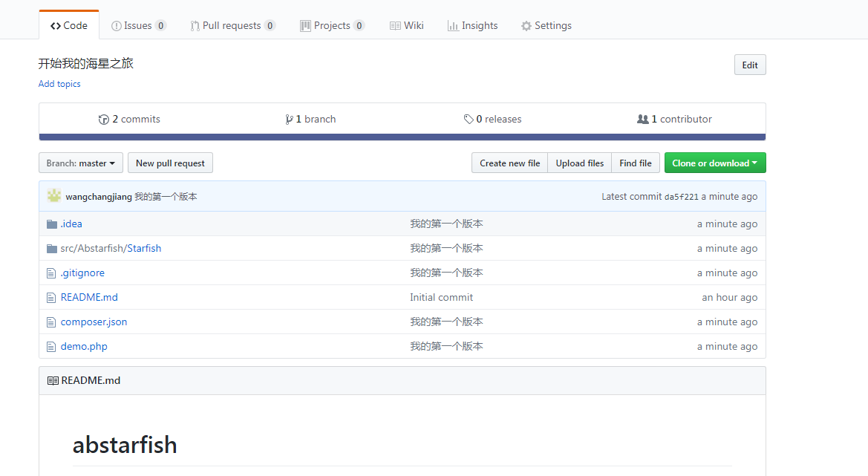The image size is (868, 476).
Task: Open demo.php file
Action: pyautogui.click(x=84, y=346)
